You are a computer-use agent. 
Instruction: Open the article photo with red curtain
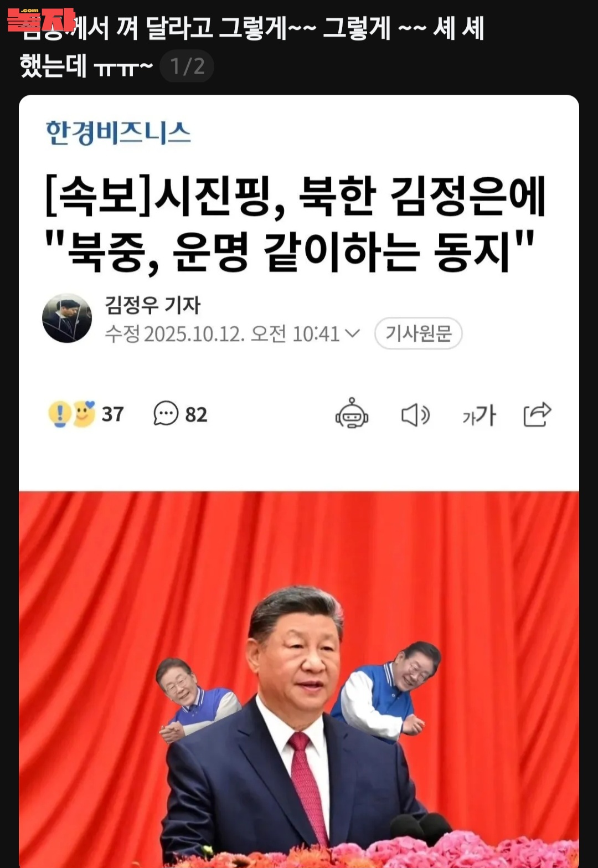pos(299,679)
